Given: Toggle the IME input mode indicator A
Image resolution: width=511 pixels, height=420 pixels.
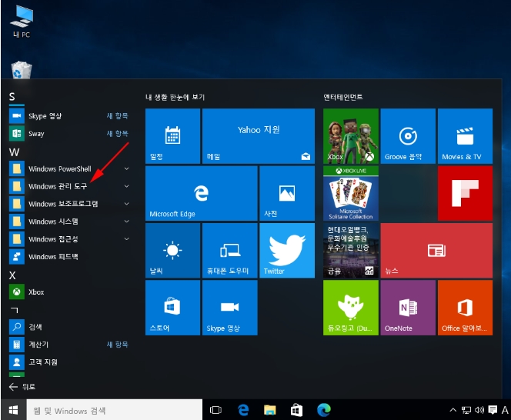Looking at the screenshot, I should click(x=505, y=410).
